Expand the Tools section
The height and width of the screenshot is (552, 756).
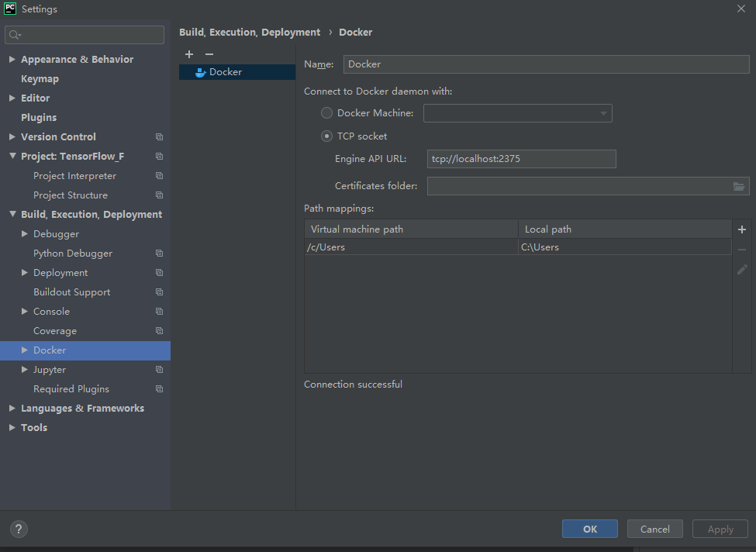pos(12,427)
